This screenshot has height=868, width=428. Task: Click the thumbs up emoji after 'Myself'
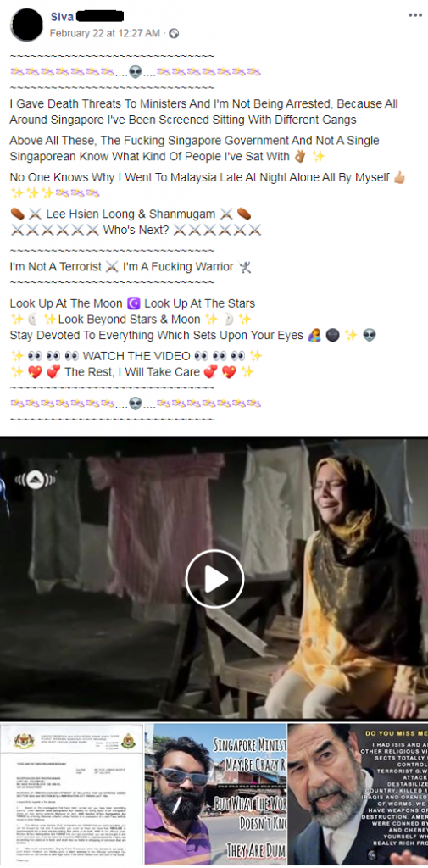[398, 178]
